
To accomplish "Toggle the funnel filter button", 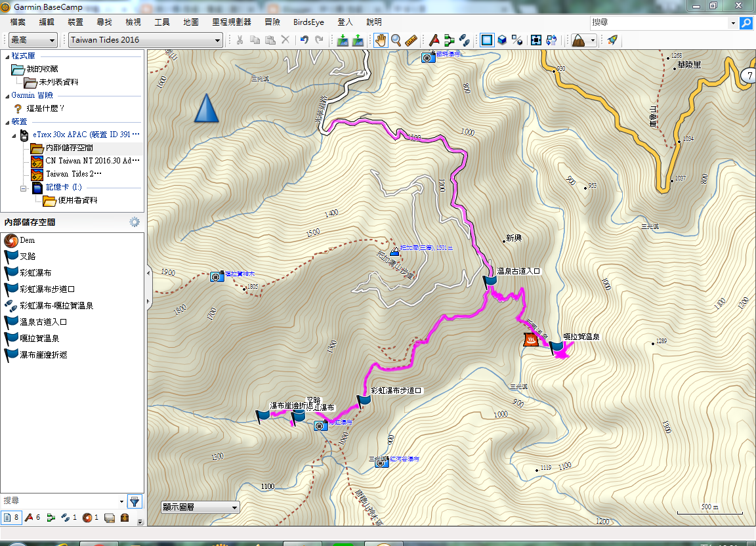I will (135, 501).
